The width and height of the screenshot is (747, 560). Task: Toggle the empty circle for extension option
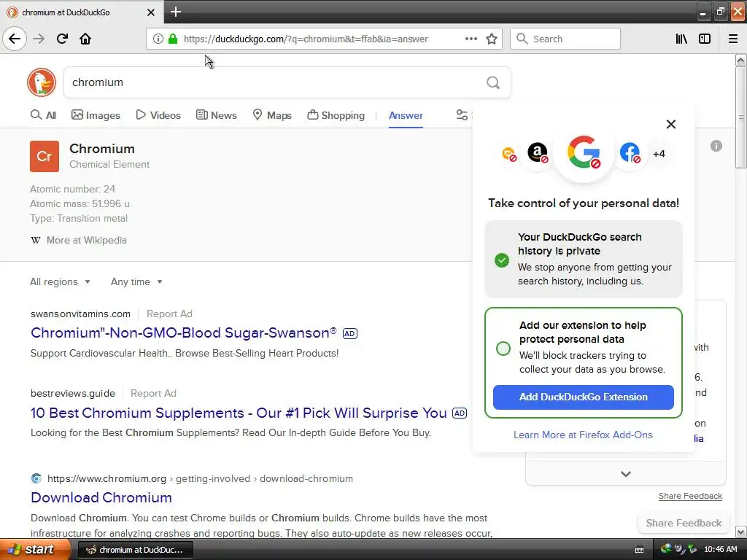click(x=503, y=349)
